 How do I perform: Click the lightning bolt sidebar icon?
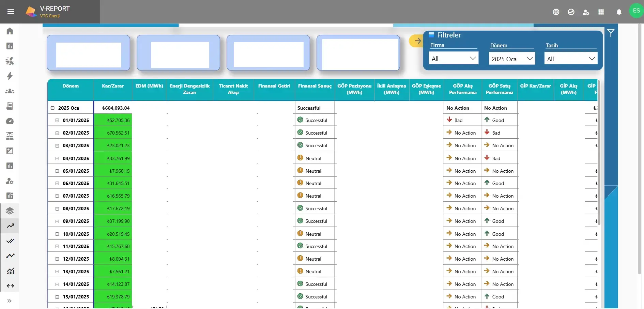10,76
